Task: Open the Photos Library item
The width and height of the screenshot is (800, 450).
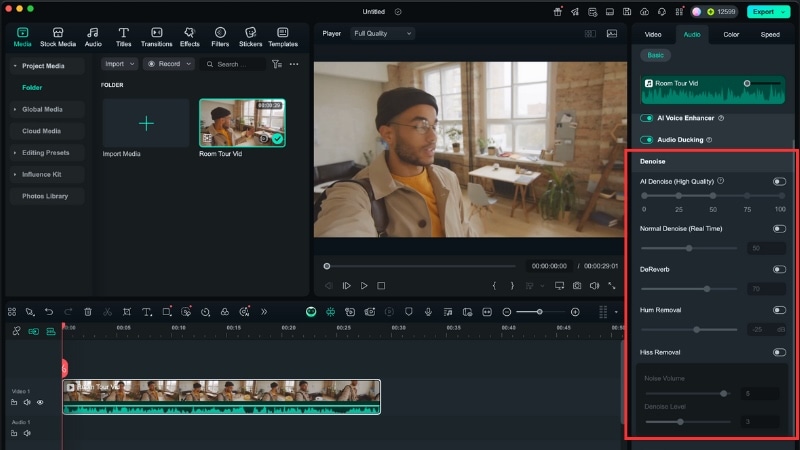Action: tap(47, 196)
